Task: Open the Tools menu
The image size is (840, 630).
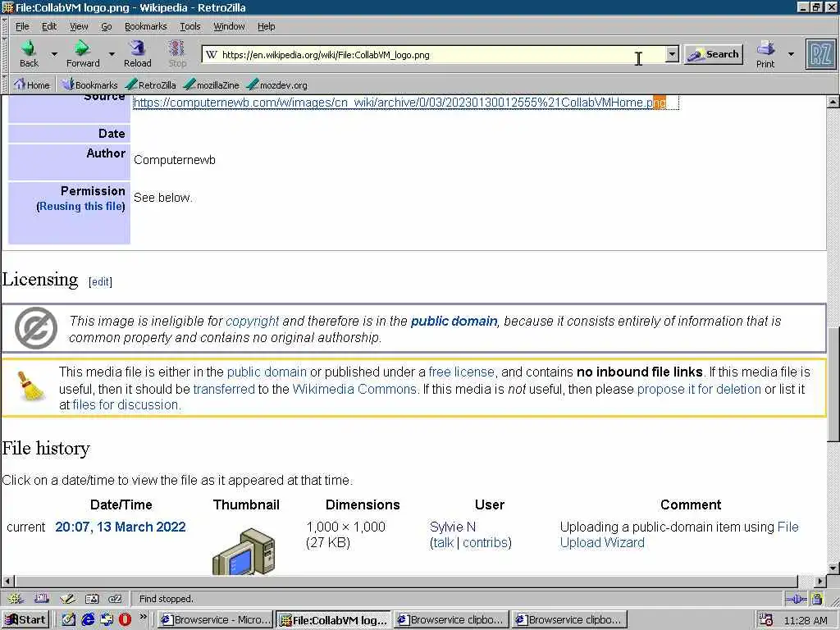Action: 189,26
